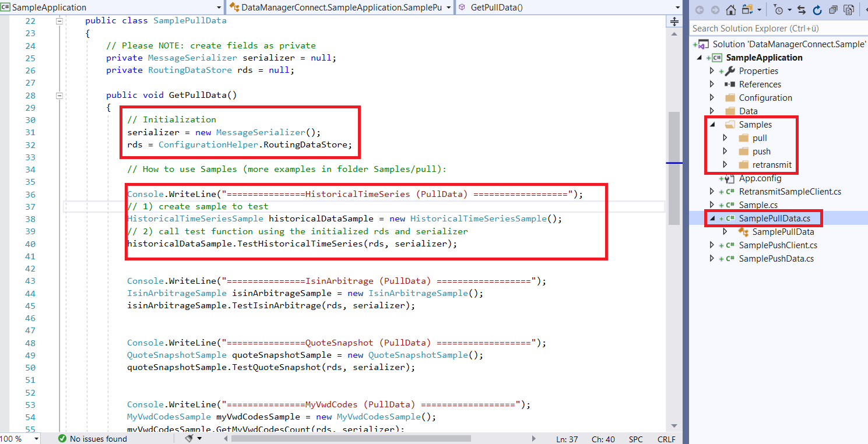Open the 100 % zoom level dropdown
The width and height of the screenshot is (868, 444).
point(36,439)
